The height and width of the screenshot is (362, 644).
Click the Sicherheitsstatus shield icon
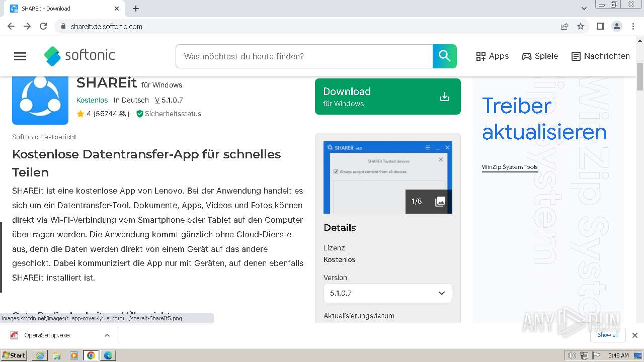pos(139,114)
